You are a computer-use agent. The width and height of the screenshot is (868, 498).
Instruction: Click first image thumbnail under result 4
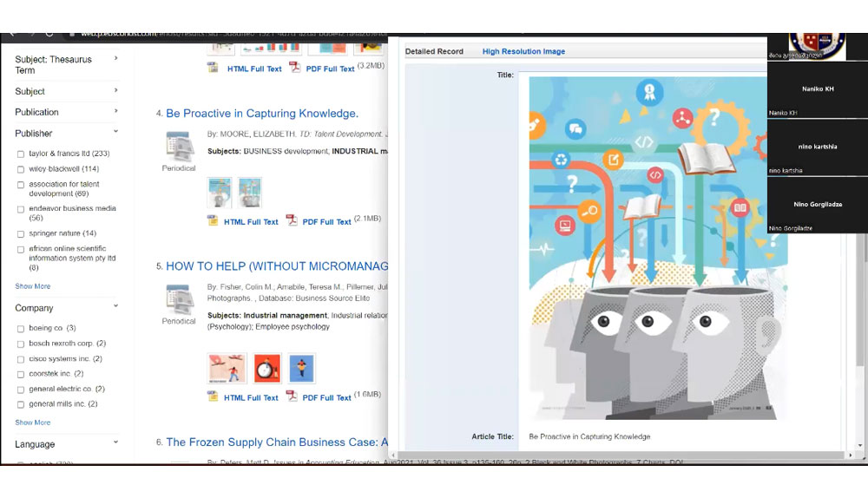[220, 192]
